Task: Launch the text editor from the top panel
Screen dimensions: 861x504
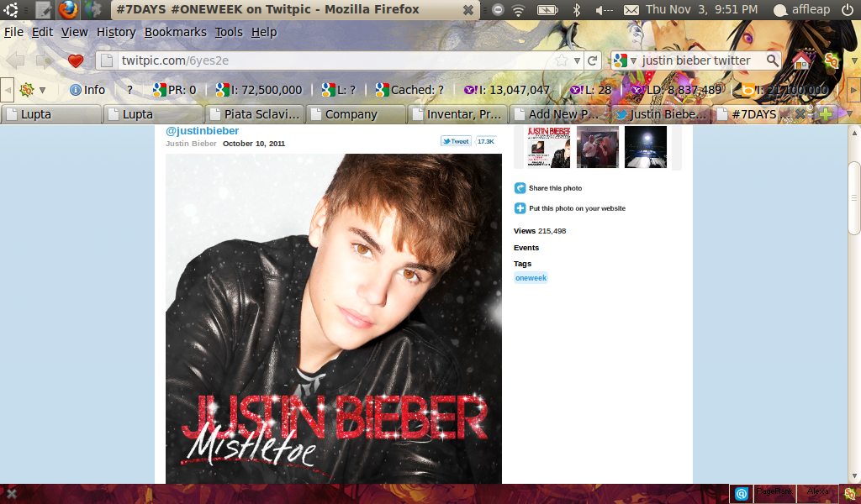Action: tap(44, 9)
